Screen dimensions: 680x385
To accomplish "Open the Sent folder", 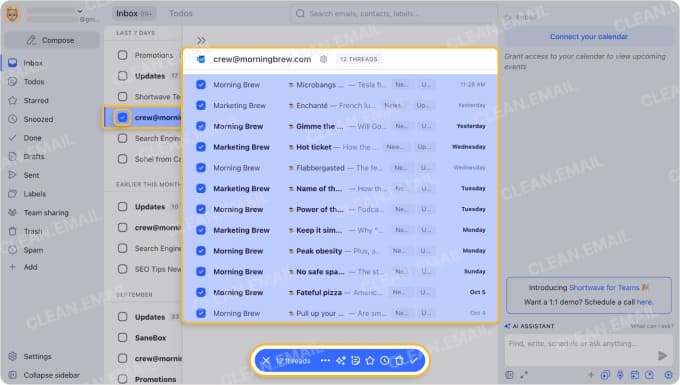I will [x=31, y=175].
